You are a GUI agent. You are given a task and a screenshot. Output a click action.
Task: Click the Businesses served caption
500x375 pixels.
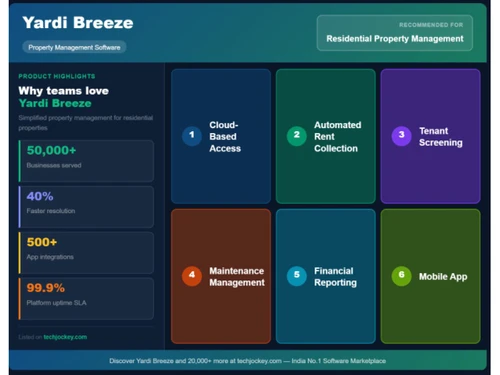54,165
